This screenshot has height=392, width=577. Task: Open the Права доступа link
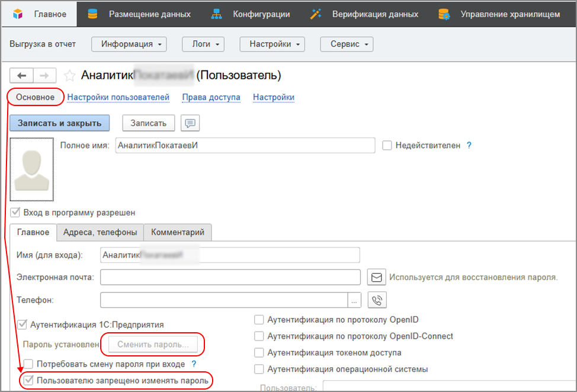pos(211,97)
